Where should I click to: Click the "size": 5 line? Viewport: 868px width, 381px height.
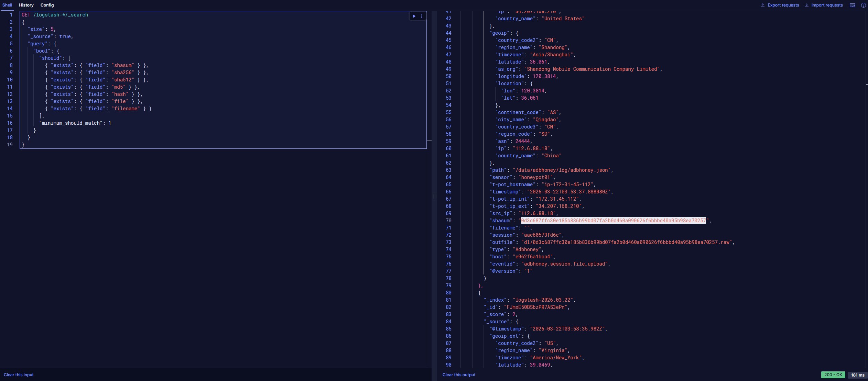(42, 29)
